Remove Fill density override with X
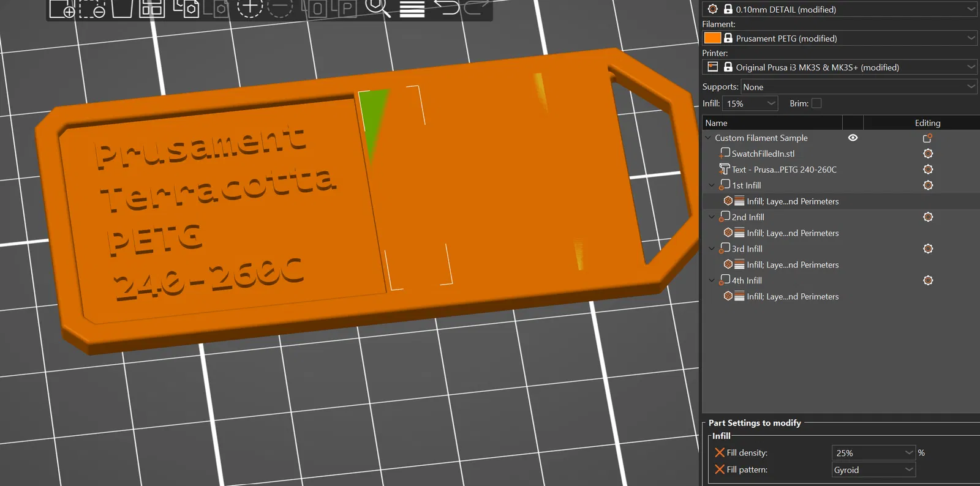 coord(720,452)
